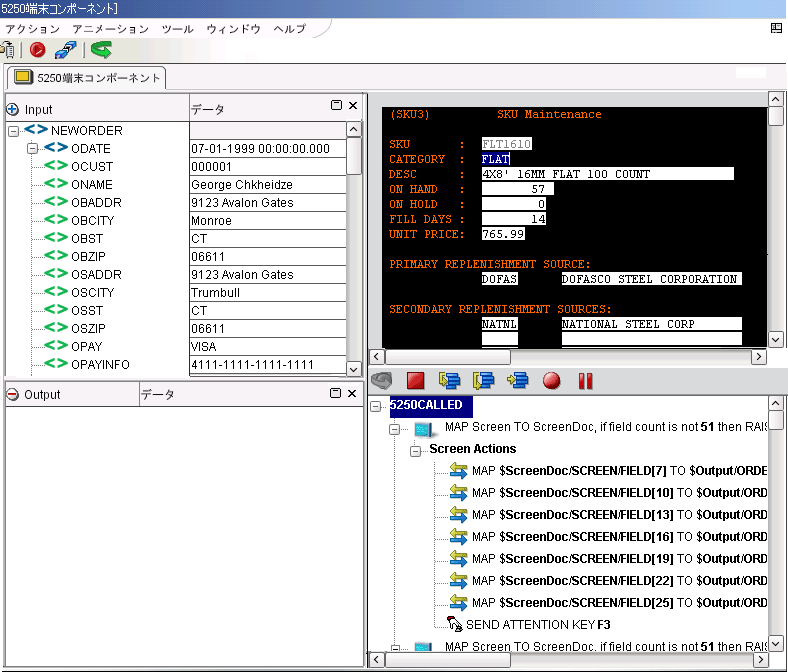Maximize the Input panel with square icon
Viewport: 788px width, 672px height.
coord(336,106)
